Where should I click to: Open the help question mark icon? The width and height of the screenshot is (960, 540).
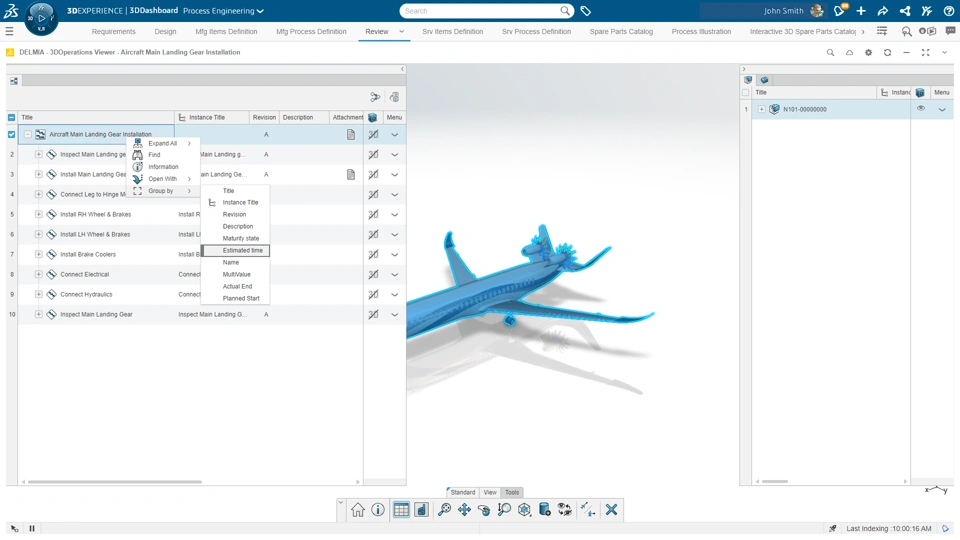pos(948,11)
